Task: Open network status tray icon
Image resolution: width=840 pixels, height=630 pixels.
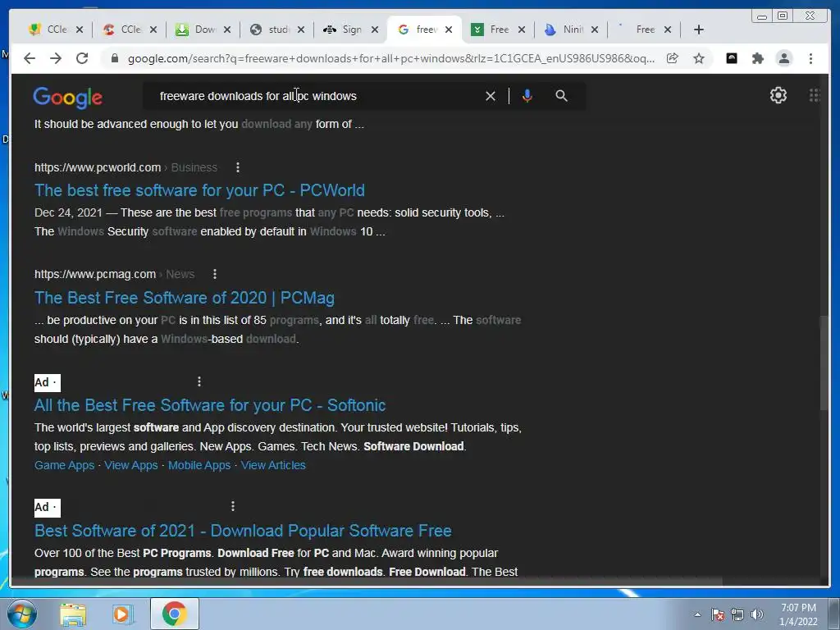Action: 737,615
